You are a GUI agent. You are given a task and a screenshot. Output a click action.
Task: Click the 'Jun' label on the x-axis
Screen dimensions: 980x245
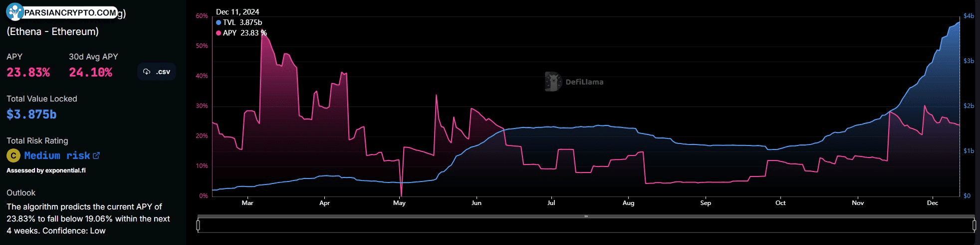tap(477, 203)
